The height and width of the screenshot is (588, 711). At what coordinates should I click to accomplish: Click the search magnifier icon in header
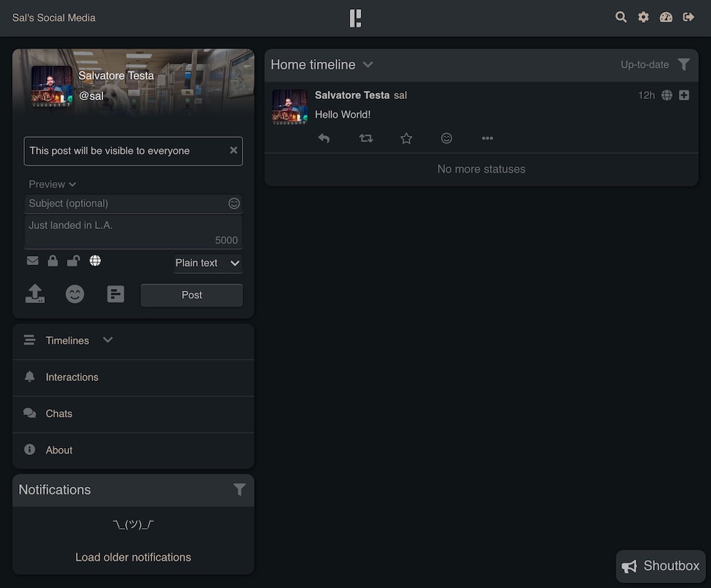pyautogui.click(x=621, y=17)
